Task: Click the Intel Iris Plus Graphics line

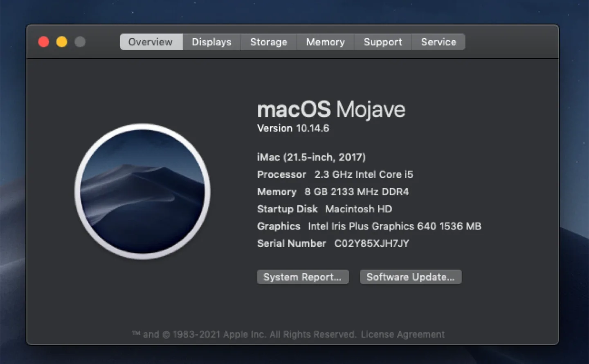Action: pos(369,226)
